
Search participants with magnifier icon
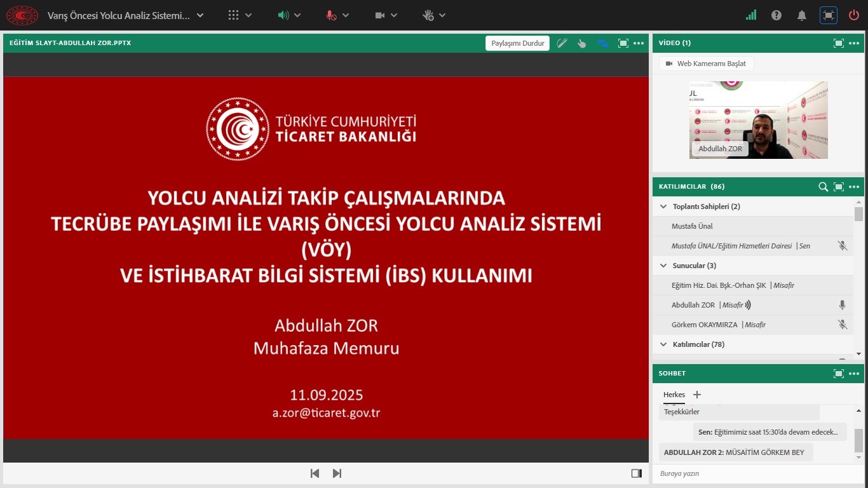(823, 187)
